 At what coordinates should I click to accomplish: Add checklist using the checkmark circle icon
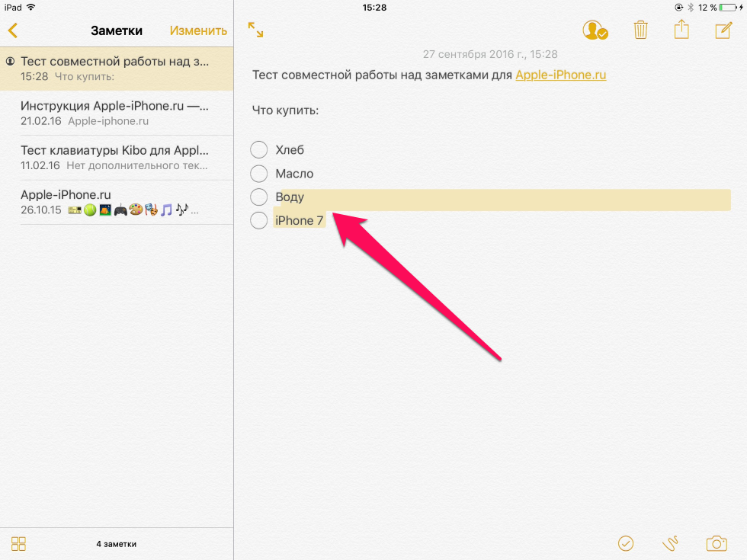[626, 543]
